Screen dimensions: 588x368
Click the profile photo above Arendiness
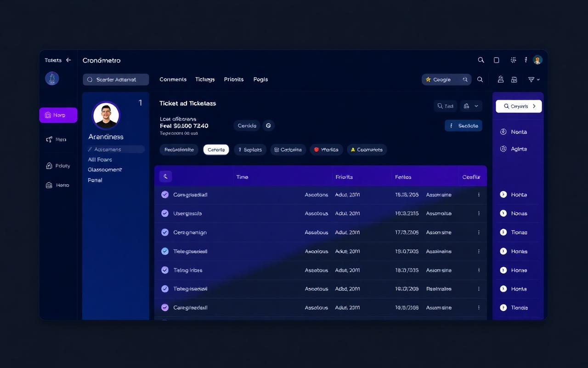(x=106, y=115)
